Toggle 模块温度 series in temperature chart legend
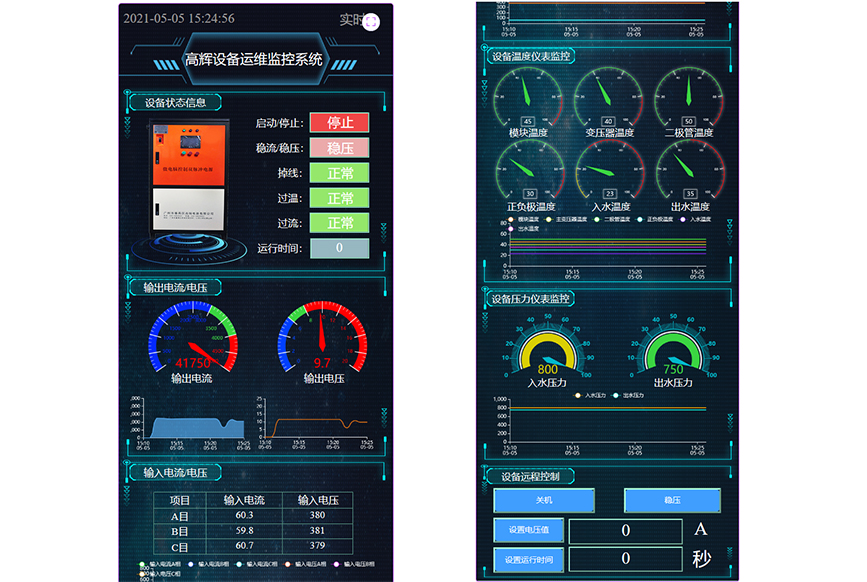Viewport: 867px width, 582px height. [525, 218]
